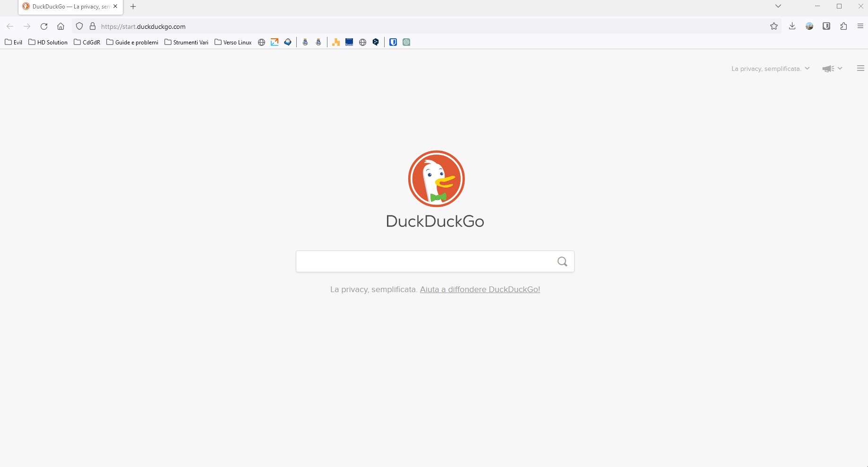
Task: Open the dark hexagon bookmark icon
Action: 376,42
